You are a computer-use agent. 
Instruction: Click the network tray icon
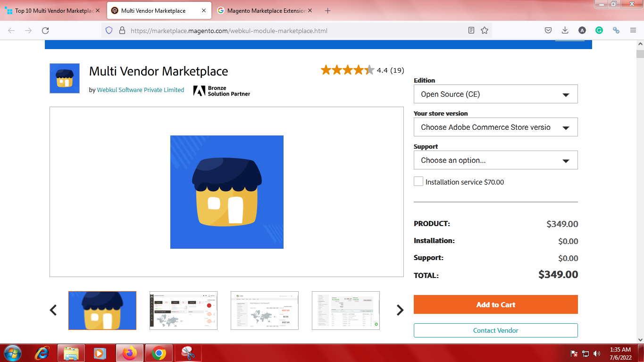click(585, 354)
